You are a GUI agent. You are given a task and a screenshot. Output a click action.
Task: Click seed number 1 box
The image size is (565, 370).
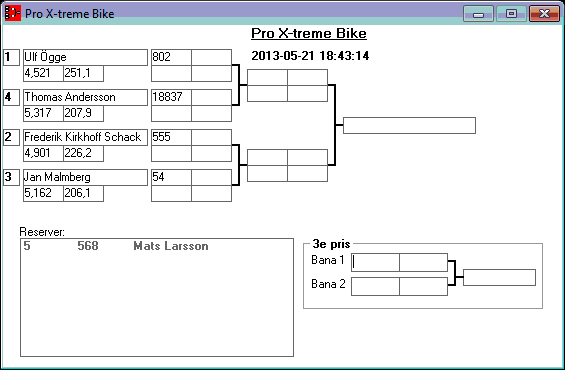pos(12,57)
